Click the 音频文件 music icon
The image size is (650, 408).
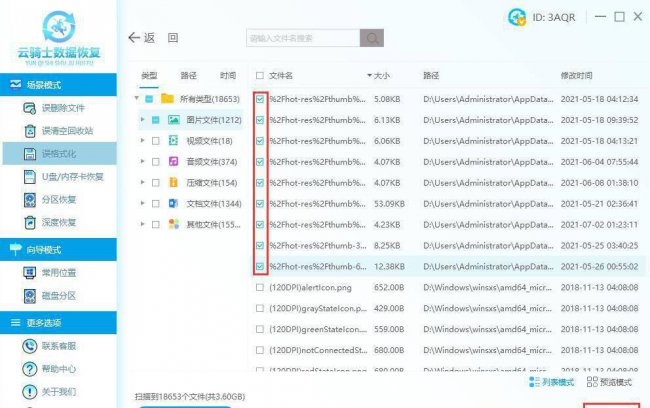coord(173,162)
